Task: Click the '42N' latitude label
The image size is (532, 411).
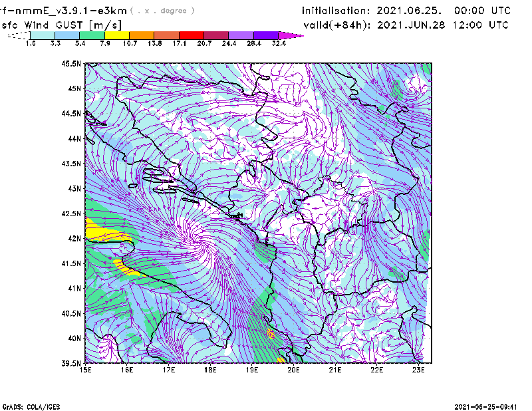Action: tap(74, 239)
